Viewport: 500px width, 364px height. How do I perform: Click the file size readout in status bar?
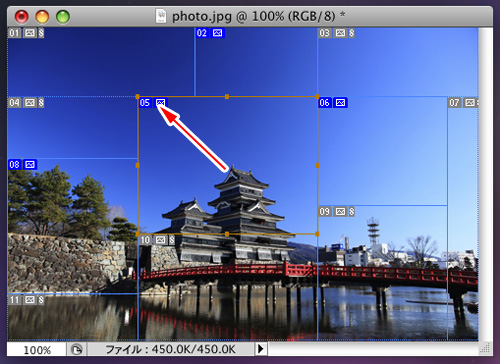tap(170, 349)
